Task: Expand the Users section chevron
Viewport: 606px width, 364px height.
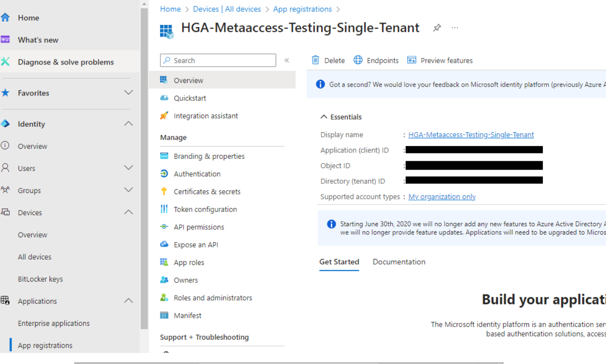Action: point(129,168)
